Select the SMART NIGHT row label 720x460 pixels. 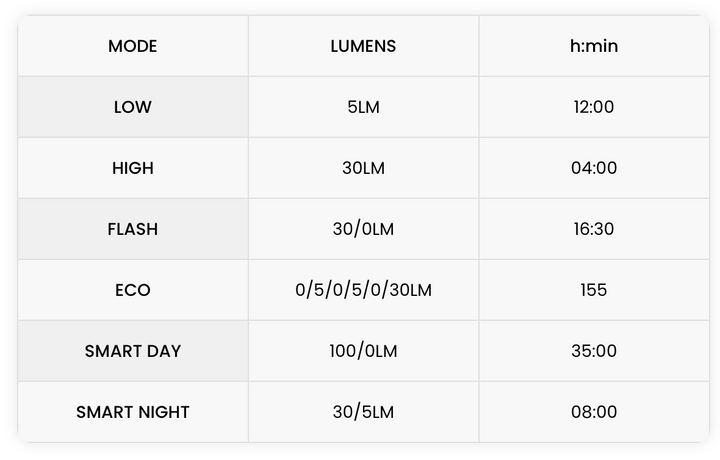click(133, 412)
